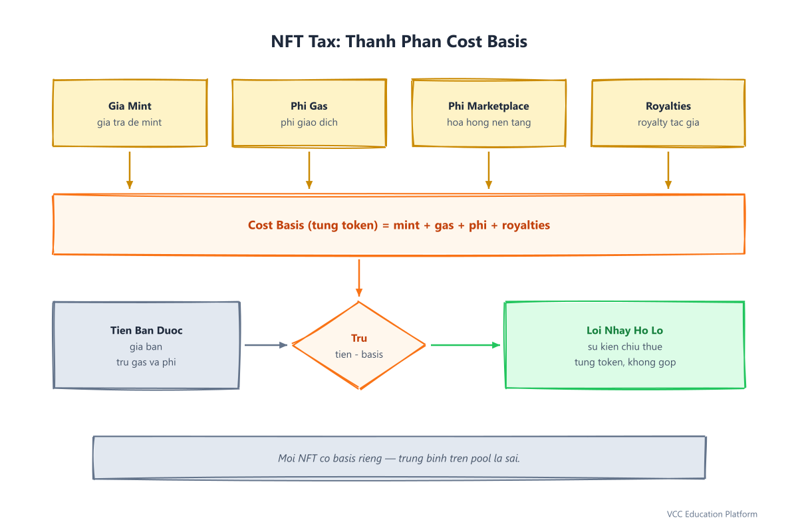Click the 'royalty tac gia' subtitle
Screen dimensions: 798x532
[x=668, y=122]
